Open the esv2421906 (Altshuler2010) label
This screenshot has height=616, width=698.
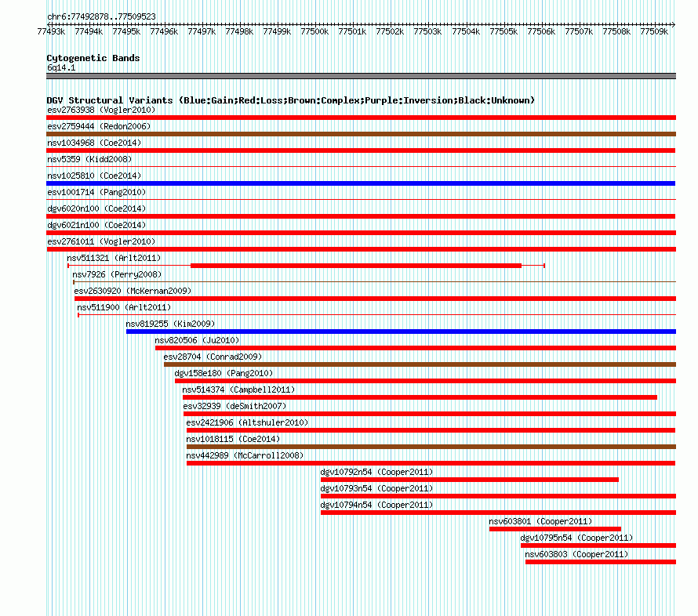coord(247,422)
